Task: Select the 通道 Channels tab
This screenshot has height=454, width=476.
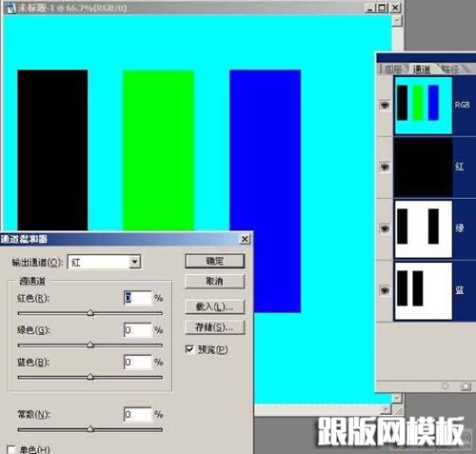Action: 422,69
